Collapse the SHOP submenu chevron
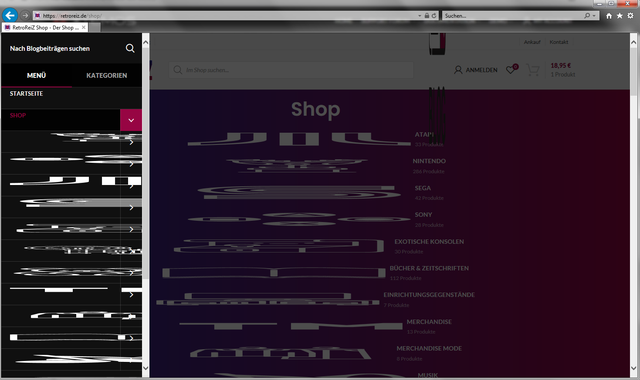Screen dimensions: 640x380 [131, 120]
